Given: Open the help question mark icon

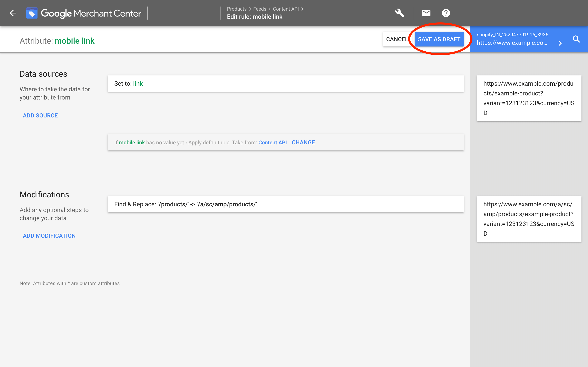Looking at the screenshot, I should coord(446,13).
